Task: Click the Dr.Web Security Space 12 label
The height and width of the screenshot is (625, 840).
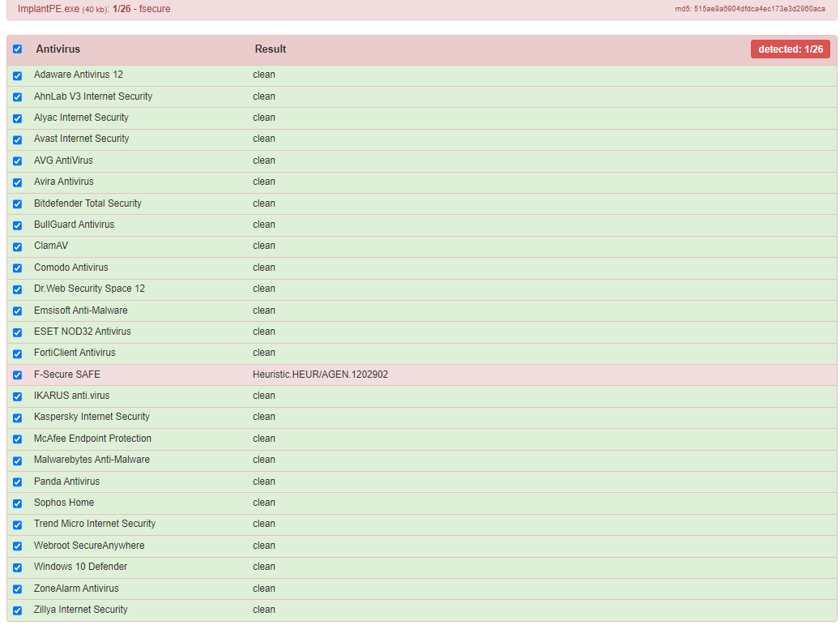Action: (x=89, y=289)
